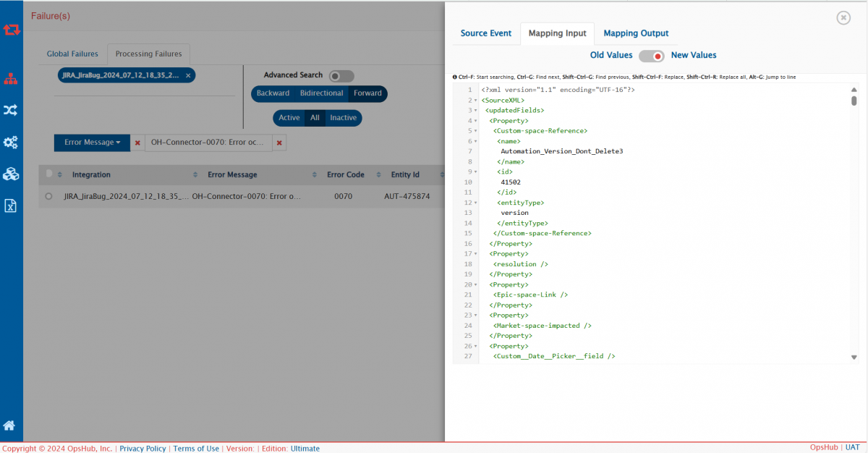868x453 pixels.
Task: Go to home via sidebar icon
Action: [11, 426]
